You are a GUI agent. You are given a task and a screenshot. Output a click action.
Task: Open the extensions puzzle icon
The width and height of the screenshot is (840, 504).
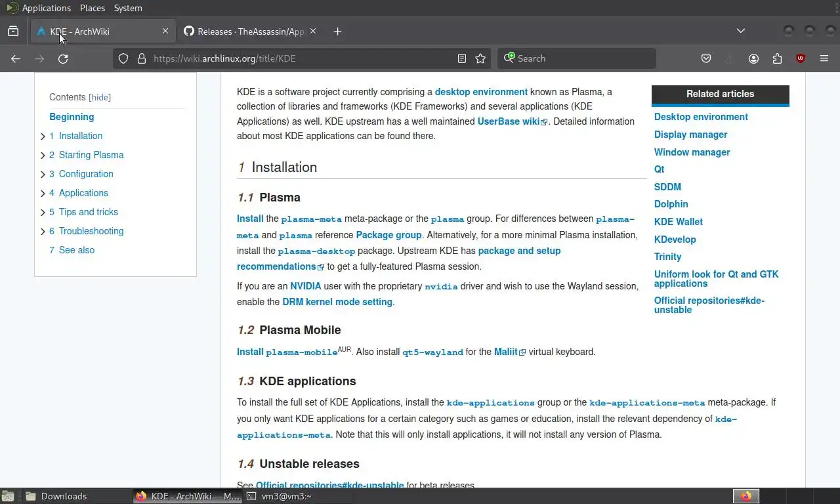point(777,58)
